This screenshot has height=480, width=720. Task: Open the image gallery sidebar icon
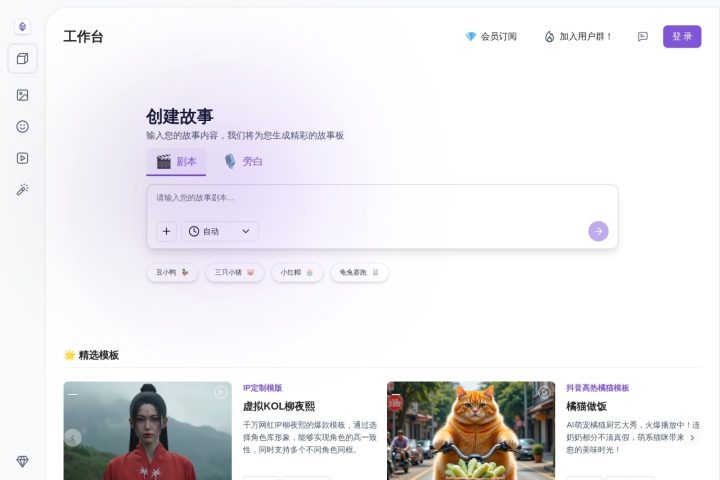[x=22, y=95]
